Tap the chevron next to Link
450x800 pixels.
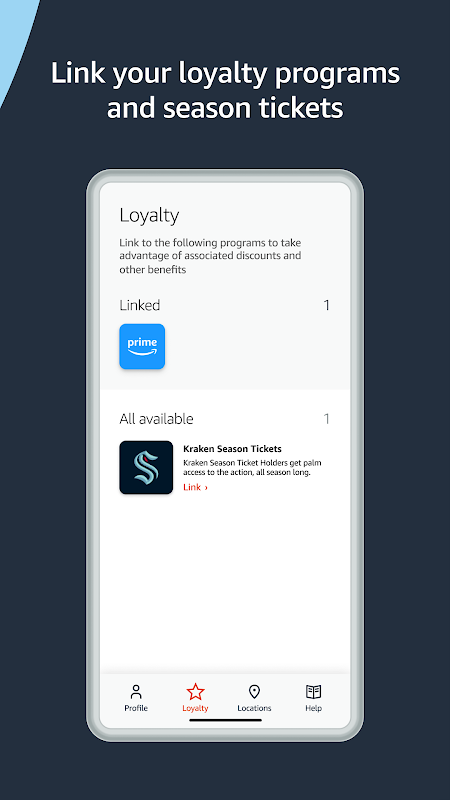tap(206, 488)
